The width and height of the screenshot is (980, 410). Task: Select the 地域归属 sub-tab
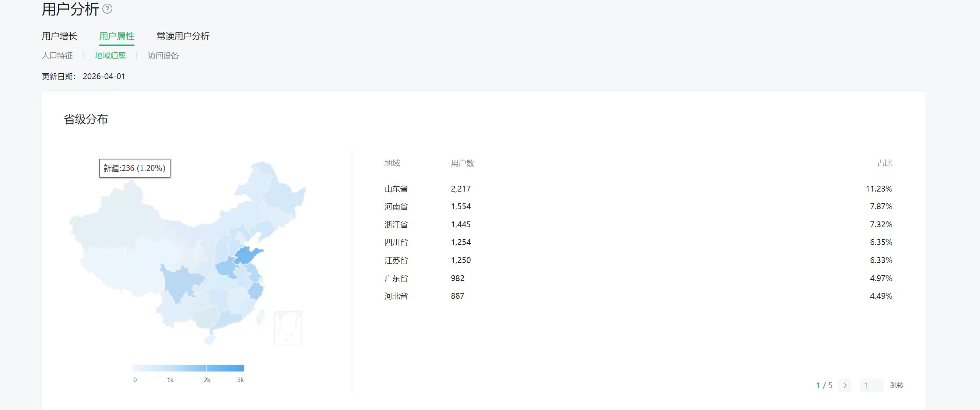click(x=110, y=56)
